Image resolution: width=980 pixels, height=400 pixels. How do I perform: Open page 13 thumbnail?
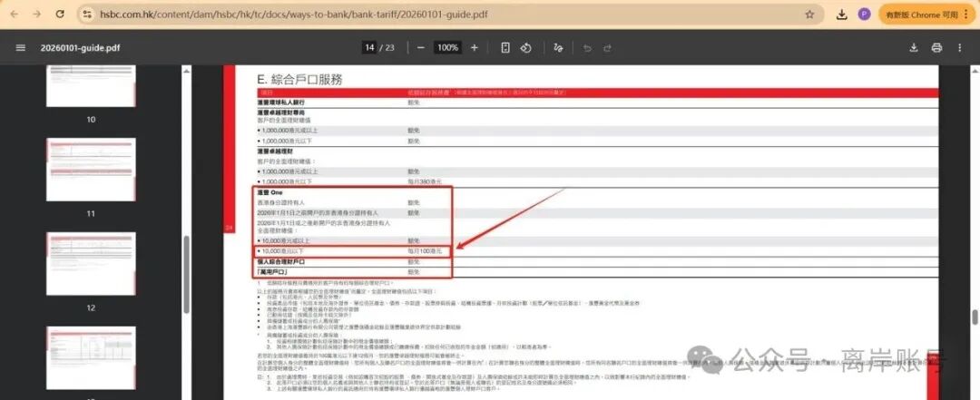(91, 357)
